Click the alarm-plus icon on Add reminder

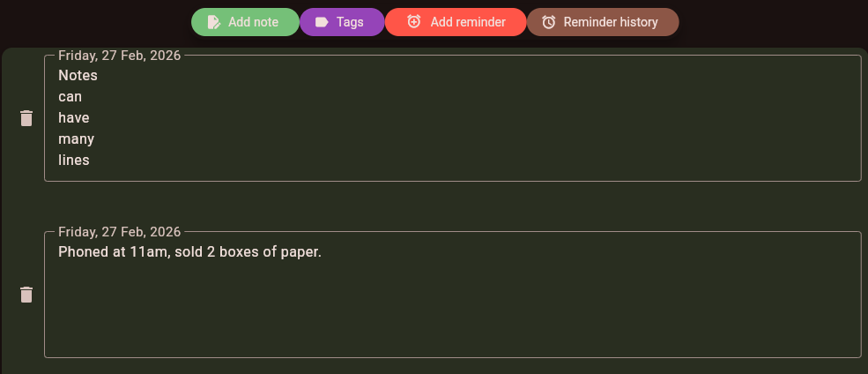coord(414,22)
